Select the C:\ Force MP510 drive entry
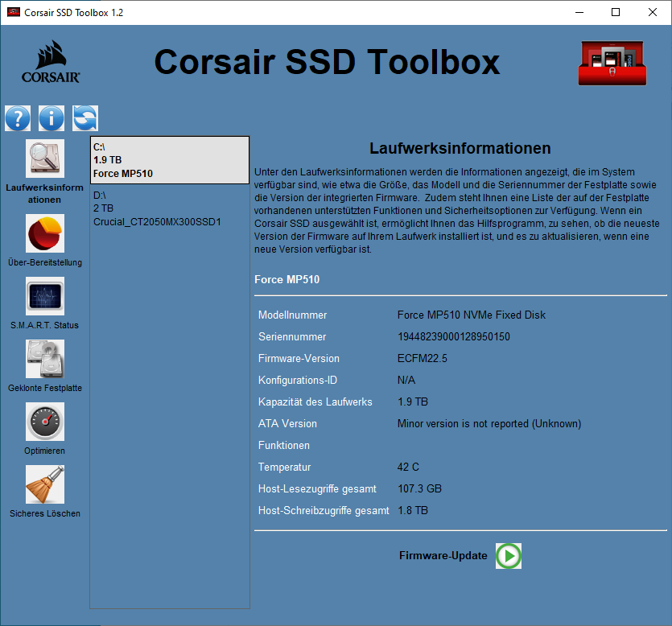The height and width of the screenshot is (626, 672). pyautogui.click(x=170, y=160)
